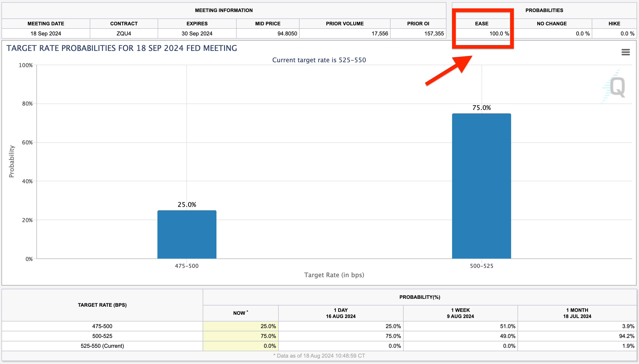The width and height of the screenshot is (639, 364).
Task: Click the 500-525 probability bar
Action: tap(481, 186)
